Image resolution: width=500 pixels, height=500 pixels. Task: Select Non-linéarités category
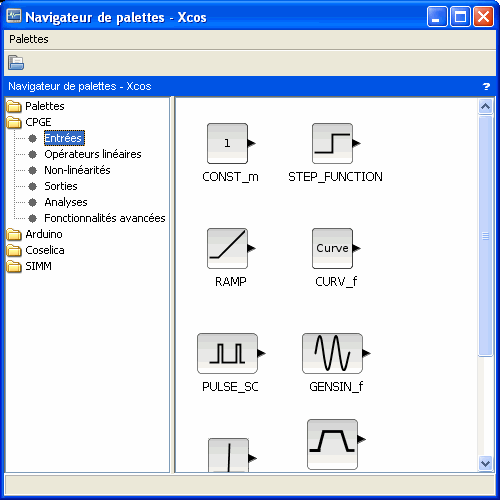point(77,170)
